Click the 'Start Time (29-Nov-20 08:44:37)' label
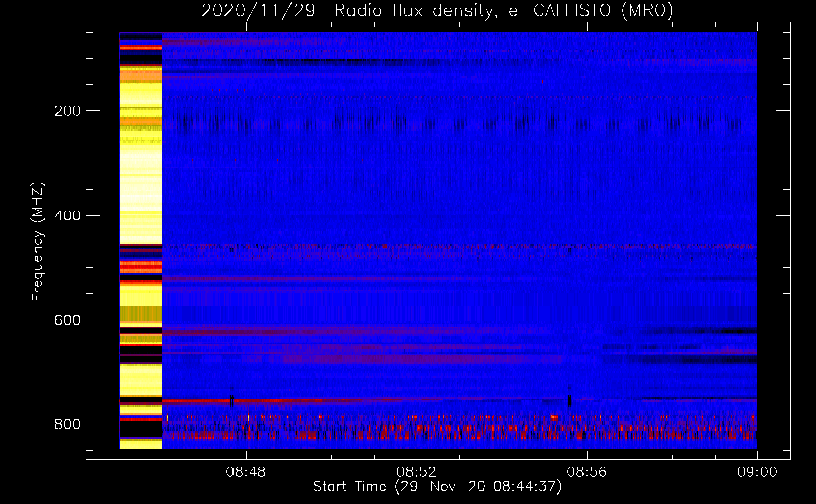This screenshot has width=816, height=504. (x=437, y=487)
